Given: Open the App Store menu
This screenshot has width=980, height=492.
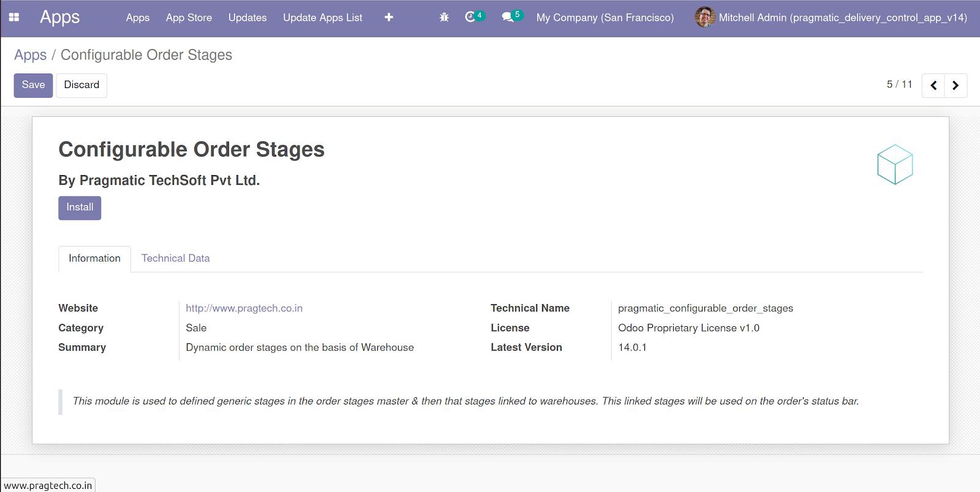Looking at the screenshot, I should pos(189,18).
